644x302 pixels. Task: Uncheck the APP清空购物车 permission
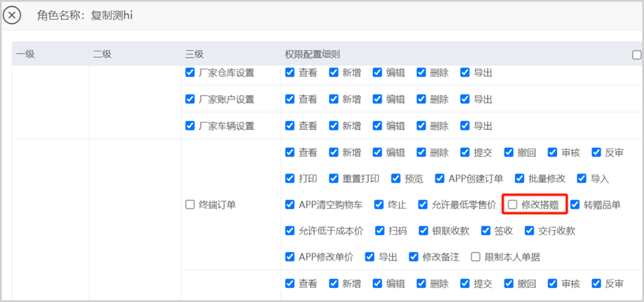click(290, 205)
